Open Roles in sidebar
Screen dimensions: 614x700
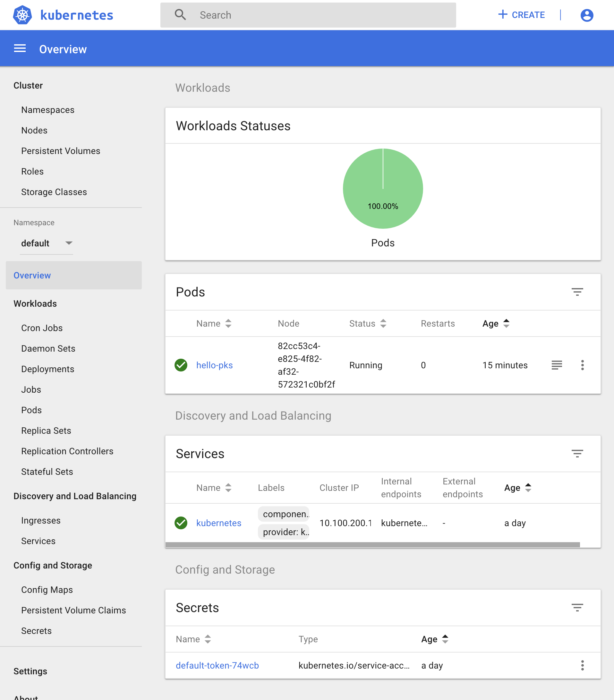(32, 172)
